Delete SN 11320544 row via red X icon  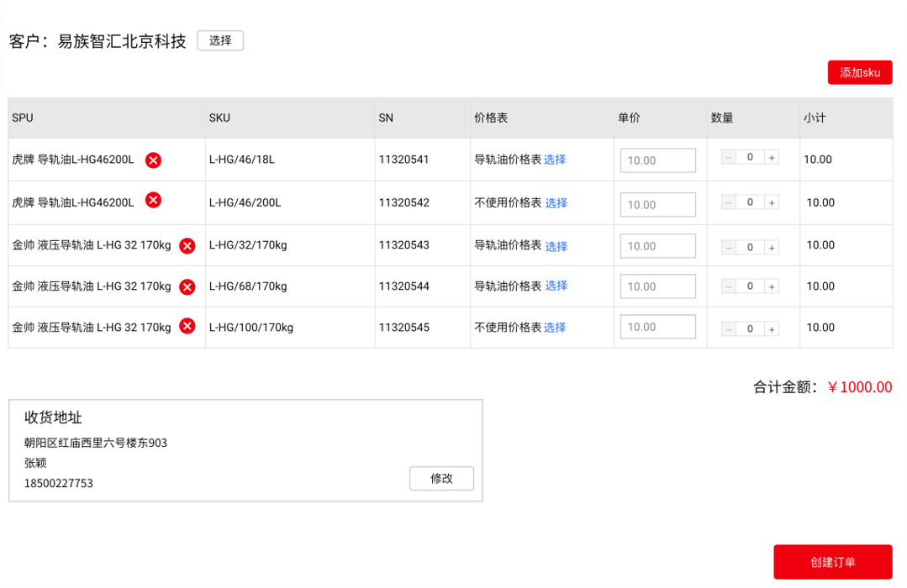click(x=187, y=286)
